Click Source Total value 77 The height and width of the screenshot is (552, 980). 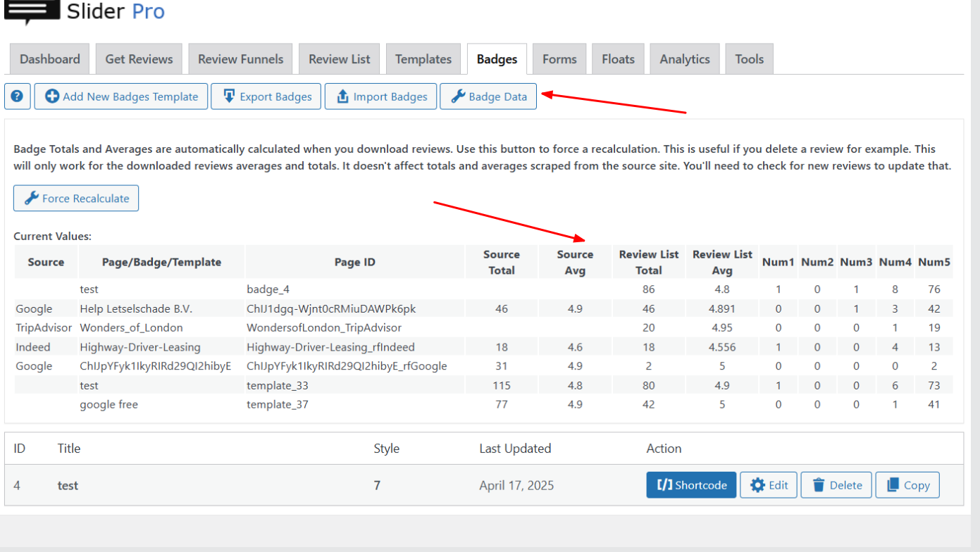502,404
